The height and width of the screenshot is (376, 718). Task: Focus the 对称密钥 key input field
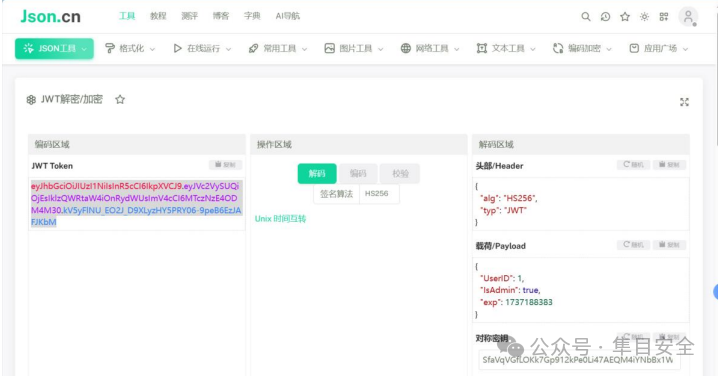pyautogui.click(x=579, y=360)
